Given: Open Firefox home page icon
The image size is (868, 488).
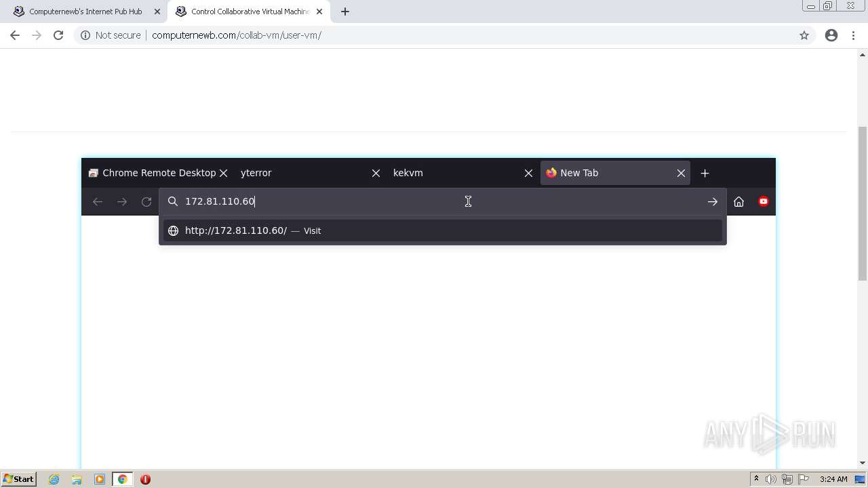Looking at the screenshot, I should 739,201.
